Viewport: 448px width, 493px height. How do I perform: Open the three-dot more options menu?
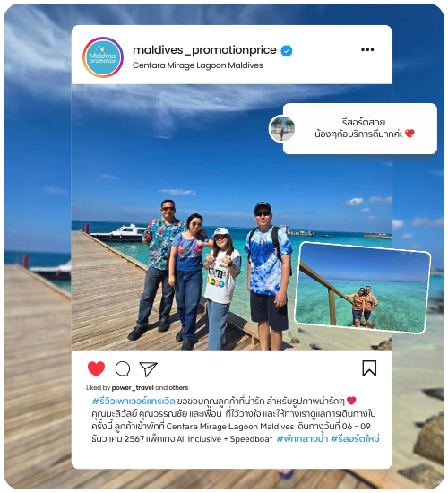367,49
